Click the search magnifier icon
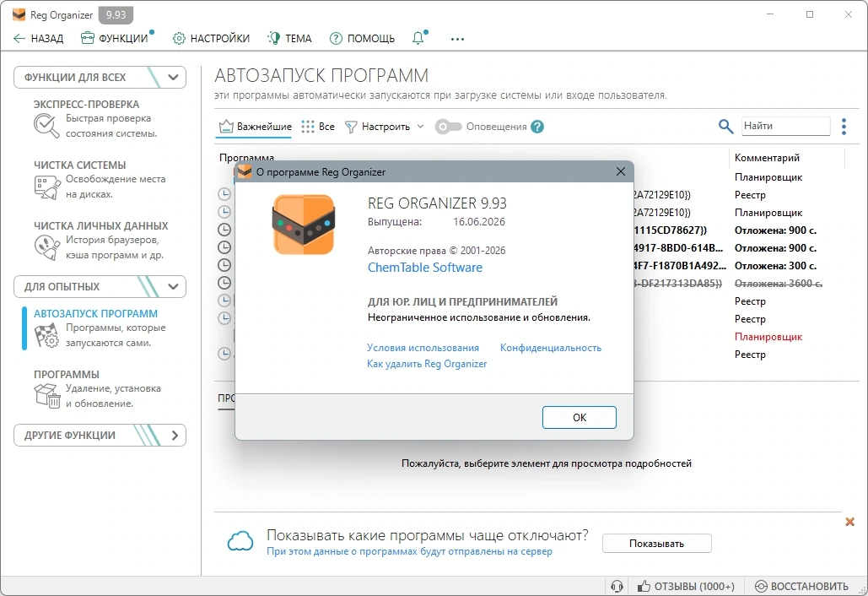The image size is (868, 596). tap(725, 127)
